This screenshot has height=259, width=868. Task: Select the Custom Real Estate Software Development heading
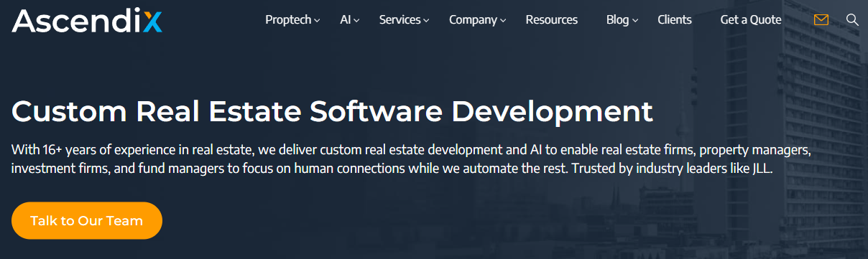333,111
